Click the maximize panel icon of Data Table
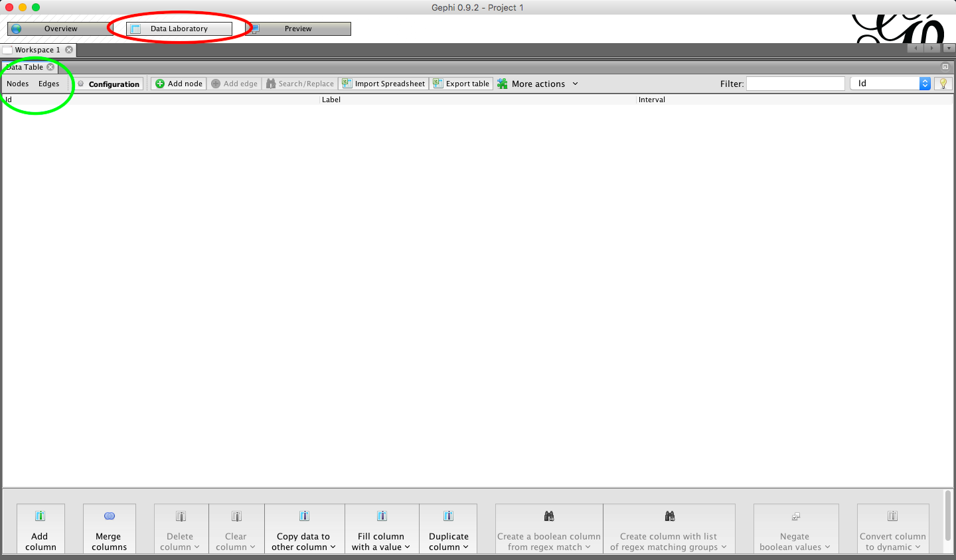 (x=945, y=67)
